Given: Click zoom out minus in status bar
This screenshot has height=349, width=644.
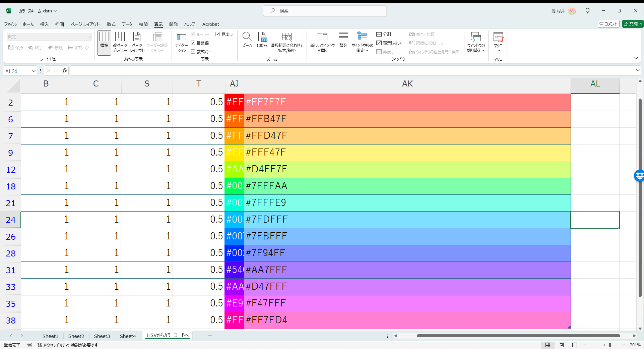Looking at the screenshot, I should (x=585, y=345).
